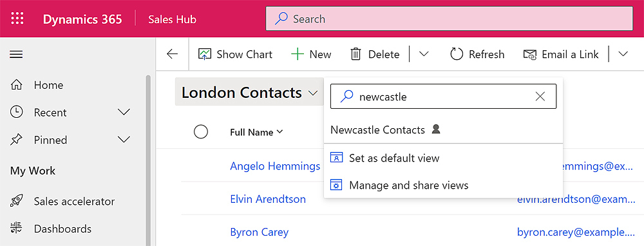Collapse the hamburger navigation menu
644x246 pixels.
(17, 54)
